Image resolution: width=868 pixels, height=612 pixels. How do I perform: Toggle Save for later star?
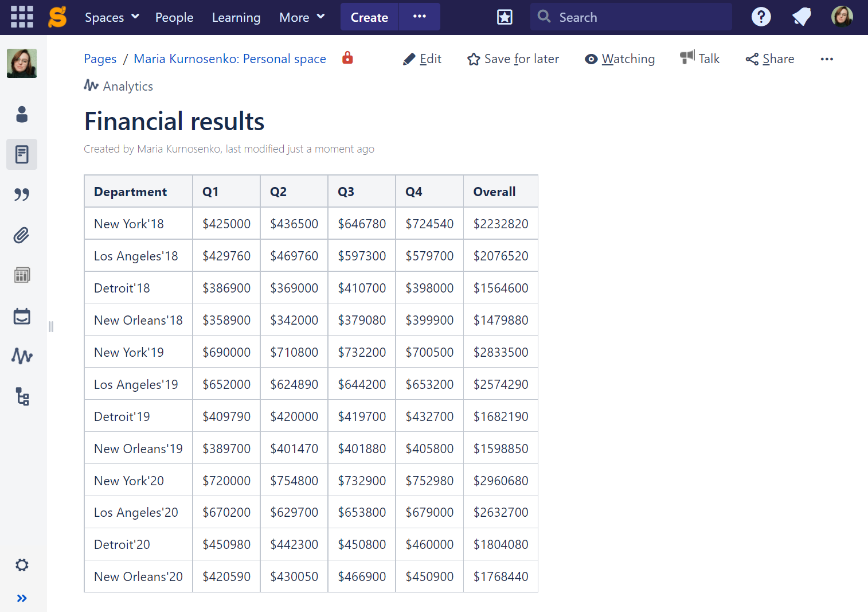point(513,59)
